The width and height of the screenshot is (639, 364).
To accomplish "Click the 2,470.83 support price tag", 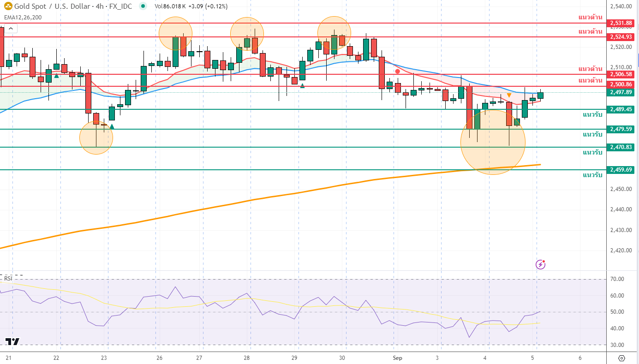I will click(621, 147).
